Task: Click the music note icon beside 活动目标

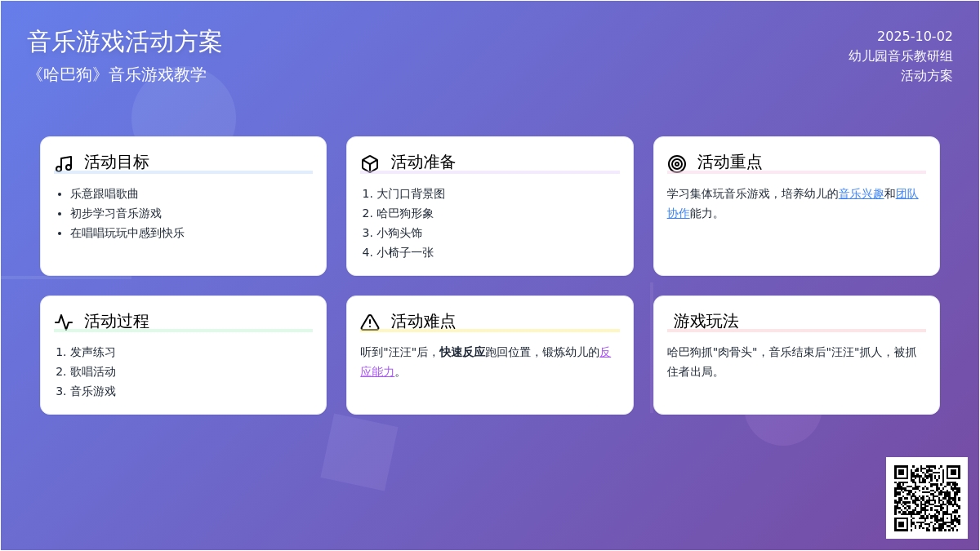Action: click(64, 163)
